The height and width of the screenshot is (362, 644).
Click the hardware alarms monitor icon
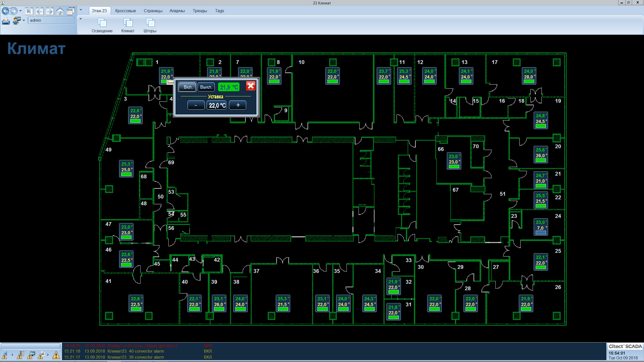click(31, 355)
